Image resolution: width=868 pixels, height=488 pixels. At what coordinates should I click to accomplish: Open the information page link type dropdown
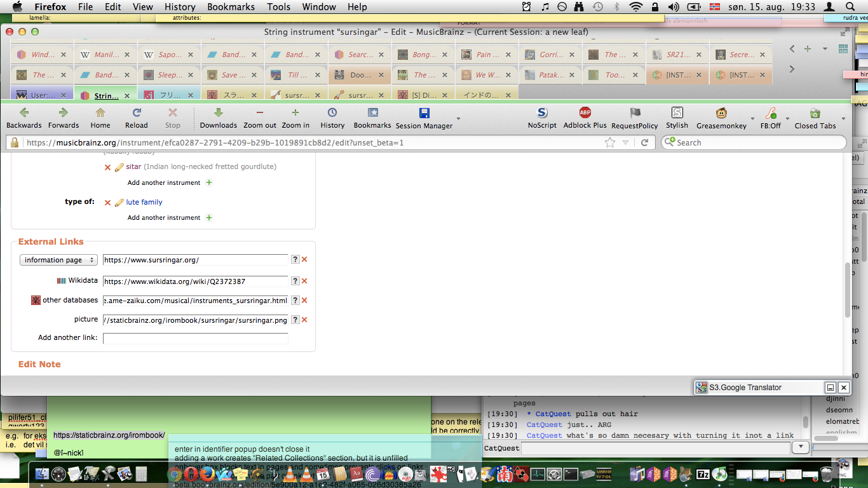tap(58, 260)
